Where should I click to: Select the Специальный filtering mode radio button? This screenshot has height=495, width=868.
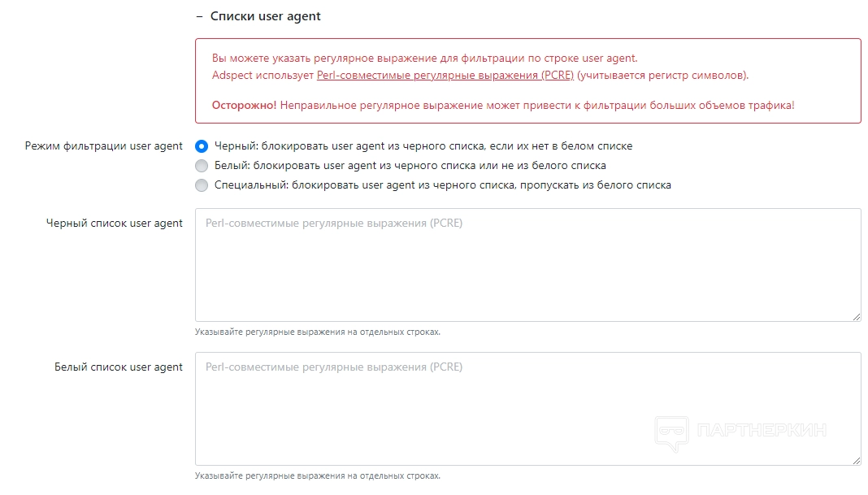(x=202, y=185)
